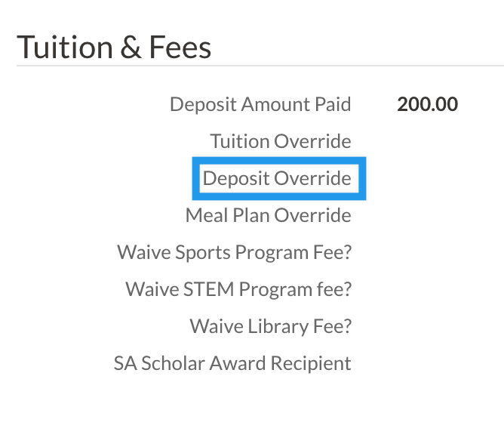Click the divider line under Tuition & Fees
The width and height of the screenshot is (504, 447).
[260, 66]
